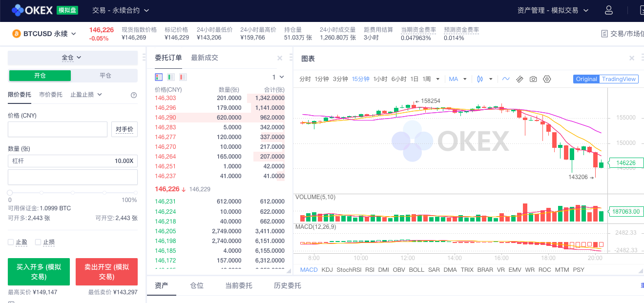
Task: Click the BTC coin icon beside BTCUSD
Action: pyautogui.click(x=16, y=34)
